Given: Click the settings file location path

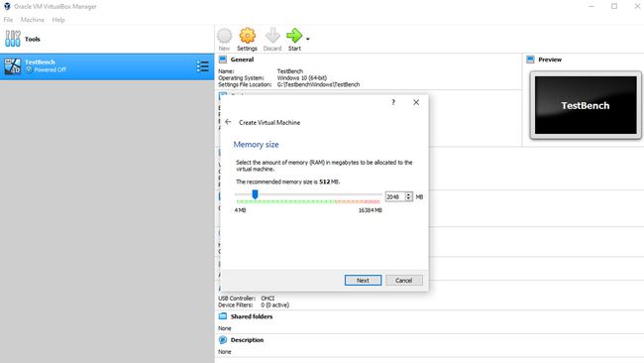Looking at the screenshot, I should pos(318,84).
